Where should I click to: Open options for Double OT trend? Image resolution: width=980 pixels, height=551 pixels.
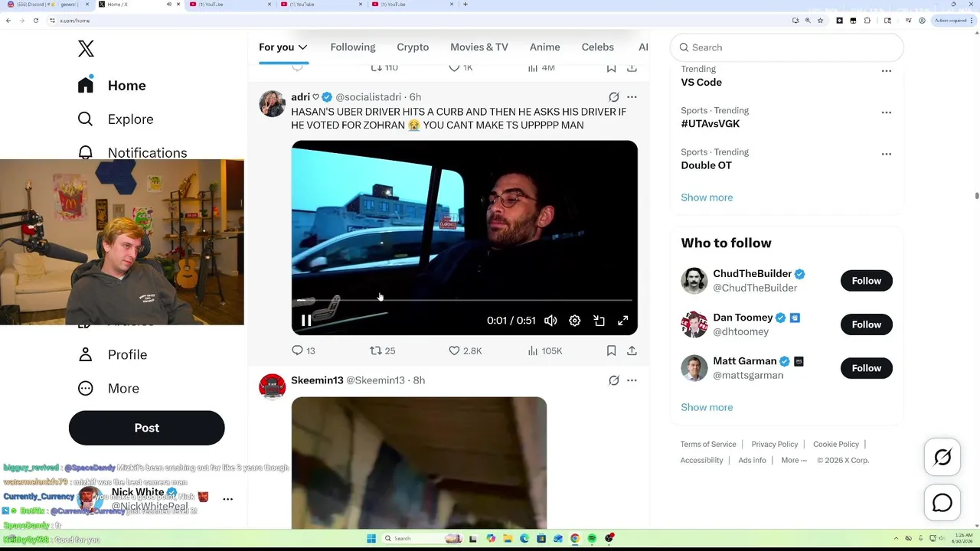pyautogui.click(x=886, y=154)
